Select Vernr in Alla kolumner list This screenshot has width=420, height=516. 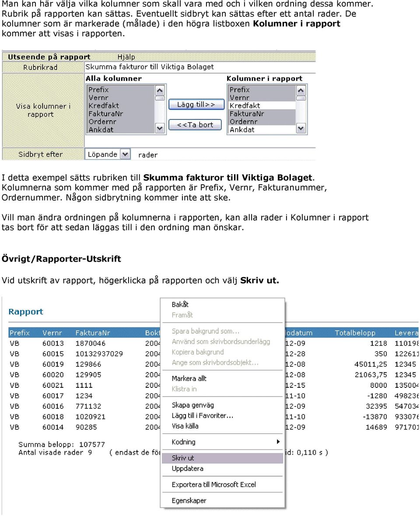pyautogui.click(x=121, y=98)
